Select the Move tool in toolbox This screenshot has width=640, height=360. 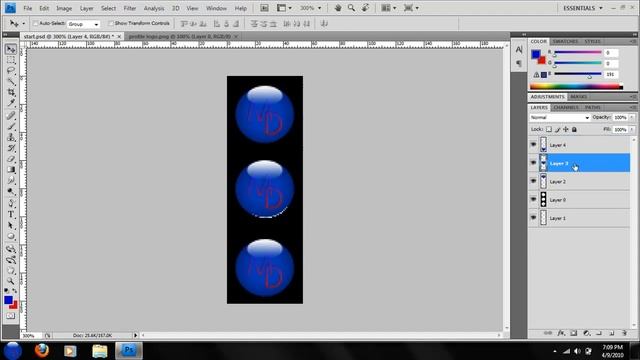click(11, 49)
